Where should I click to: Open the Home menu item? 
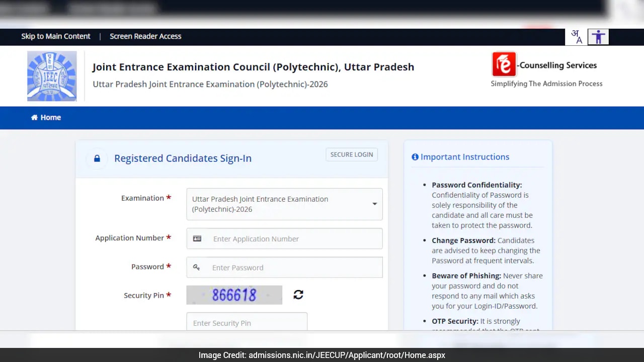46,117
